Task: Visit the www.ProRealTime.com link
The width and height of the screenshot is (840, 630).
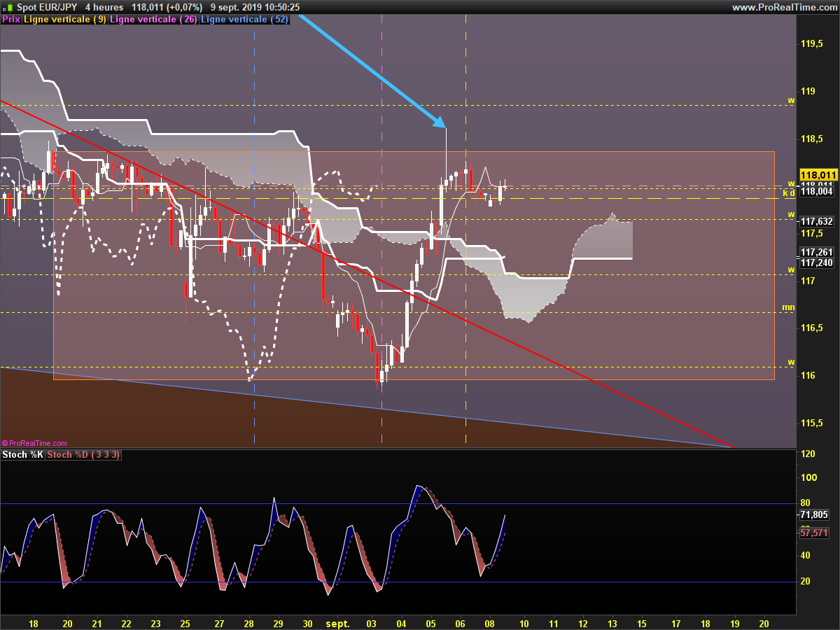Action: (x=783, y=7)
